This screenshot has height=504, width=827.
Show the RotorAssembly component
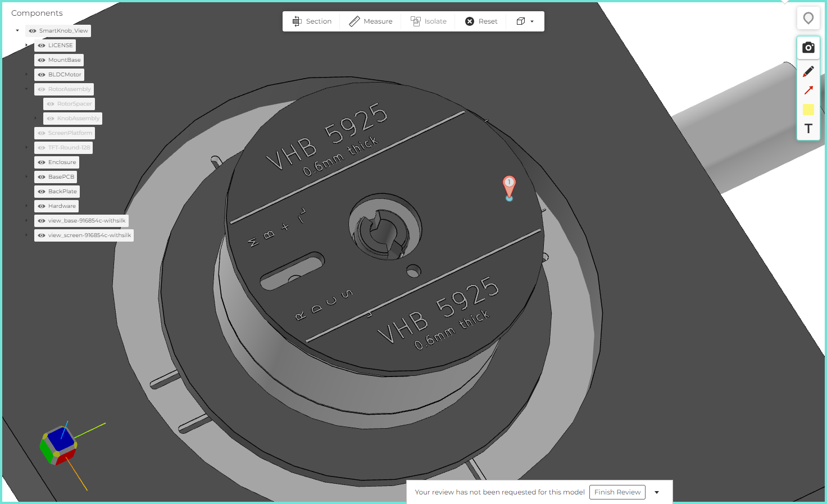pos(42,89)
